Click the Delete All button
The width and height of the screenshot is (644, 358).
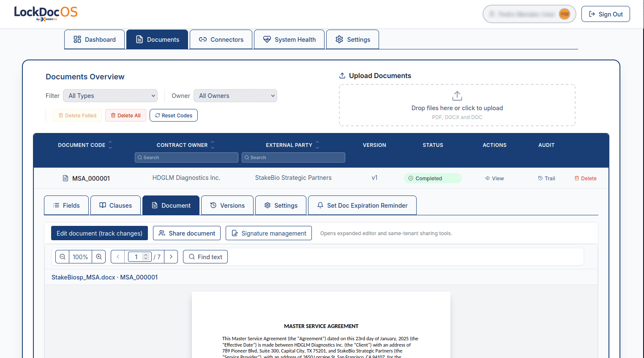point(126,115)
